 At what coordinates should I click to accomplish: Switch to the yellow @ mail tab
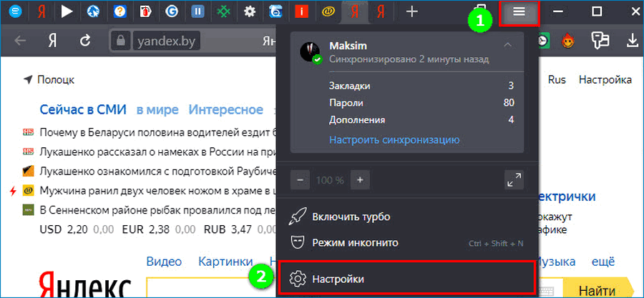pos(327,12)
